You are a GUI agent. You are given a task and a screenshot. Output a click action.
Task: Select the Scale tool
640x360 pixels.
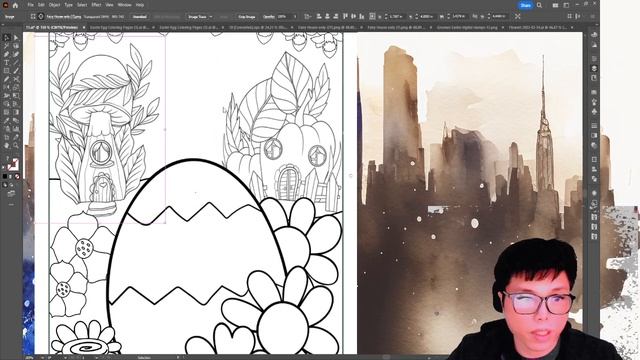16,87
